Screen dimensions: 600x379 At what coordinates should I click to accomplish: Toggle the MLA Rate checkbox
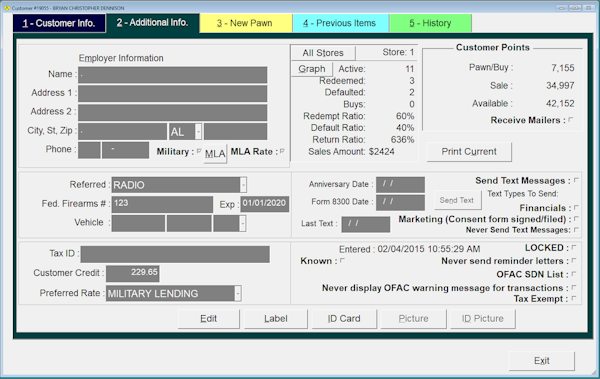point(282,151)
